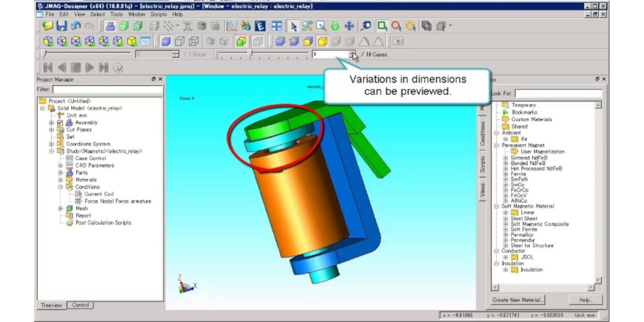Image resolution: width=644 pixels, height=322 pixels.
Task: Click the red circle selection tool
Action: click(396, 26)
